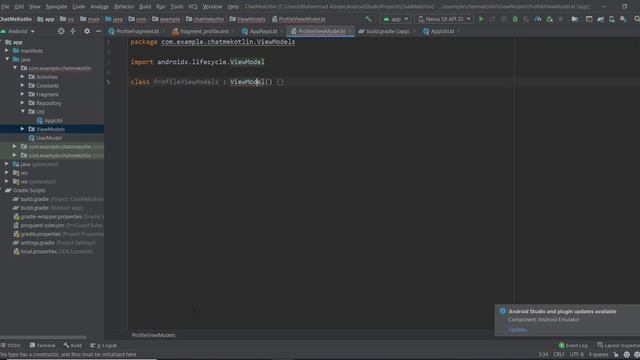640x360 pixels.
Task: Click the 4 spaces indent status entry
Action: (598, 354)
